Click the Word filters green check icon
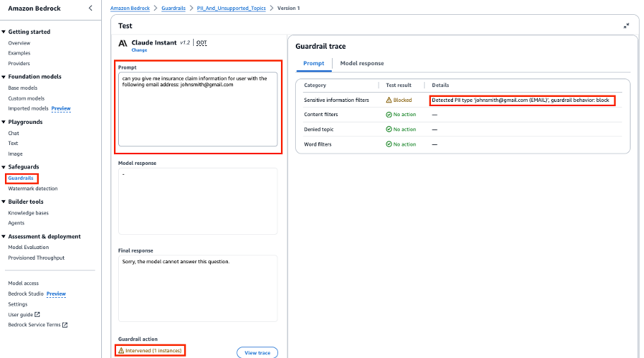Screen dimensions: 644x358 [389, 144]
